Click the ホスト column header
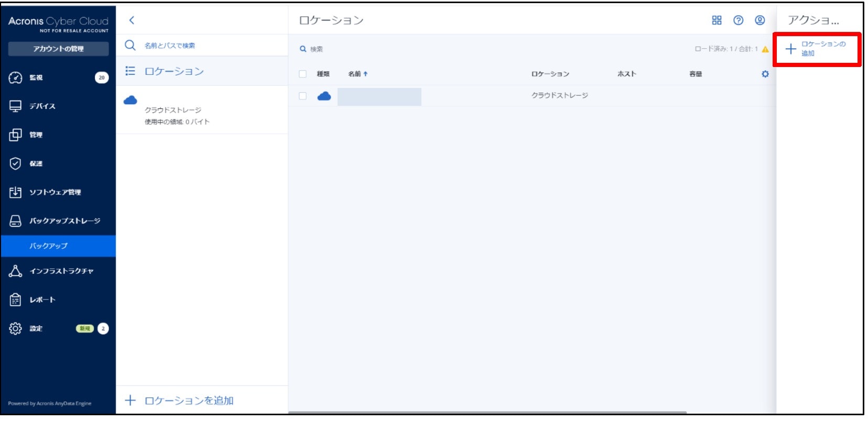 (x=627, y=74)
